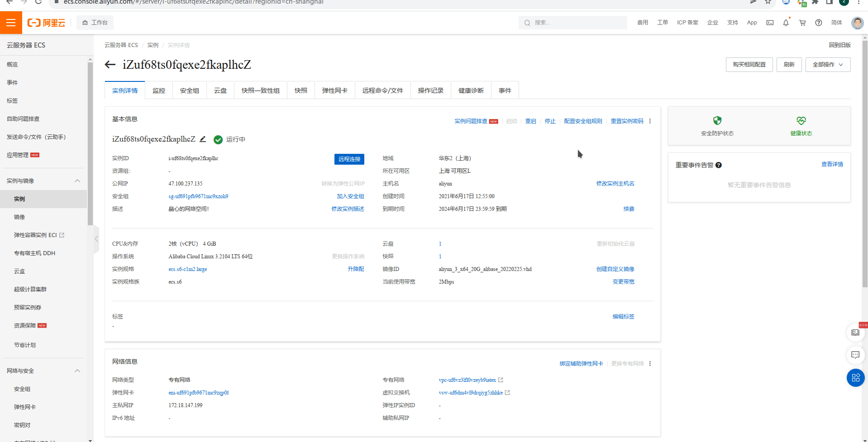This screenshot has width=868, height=442.
Task: Open more actions in 网络信息 header
Action: click(x=650, y=364)
